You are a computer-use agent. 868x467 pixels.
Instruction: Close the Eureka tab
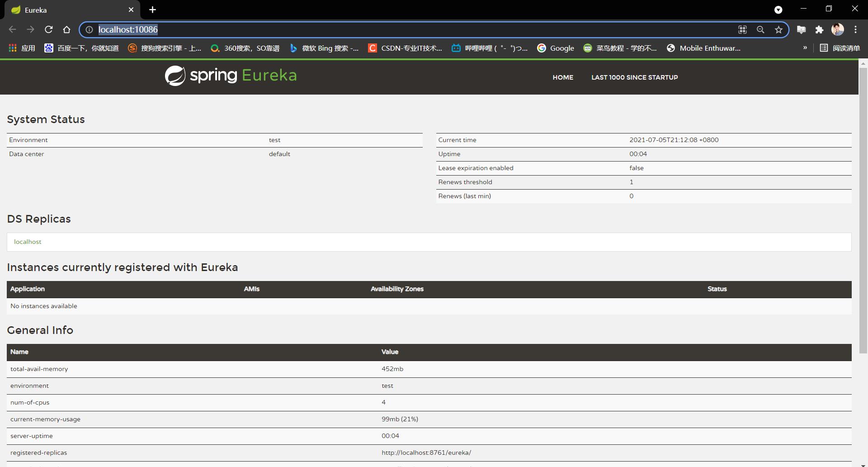click(131, 10)
